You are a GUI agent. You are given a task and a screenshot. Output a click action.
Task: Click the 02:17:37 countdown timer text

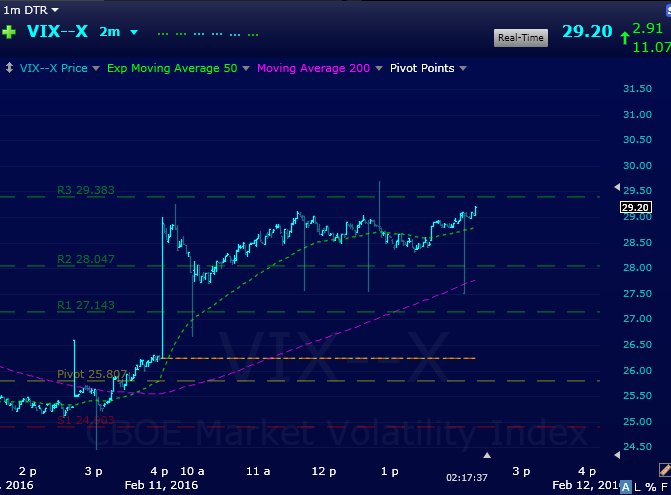coord(467,477)
